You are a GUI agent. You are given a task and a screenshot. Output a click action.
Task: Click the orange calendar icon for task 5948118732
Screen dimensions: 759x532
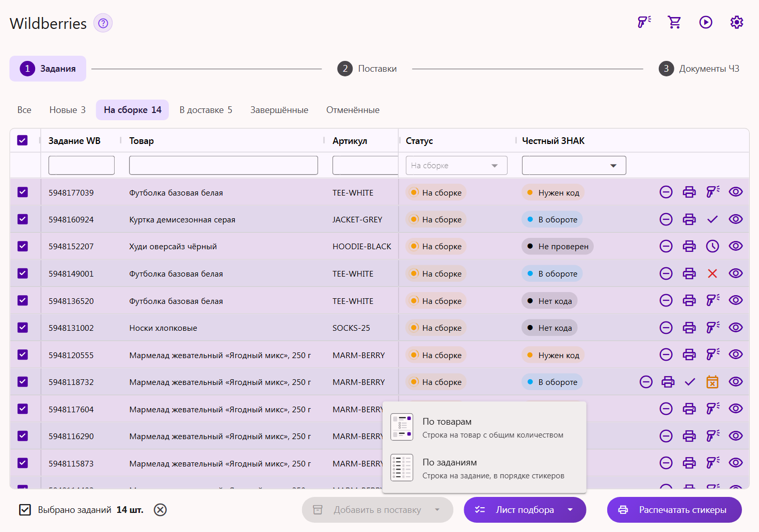coord(713,382)
